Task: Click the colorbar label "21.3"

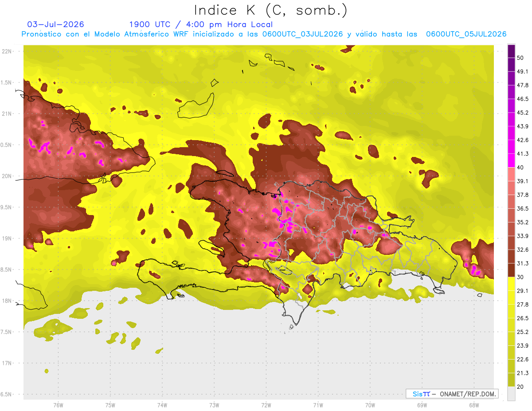Action: point(522,373)
